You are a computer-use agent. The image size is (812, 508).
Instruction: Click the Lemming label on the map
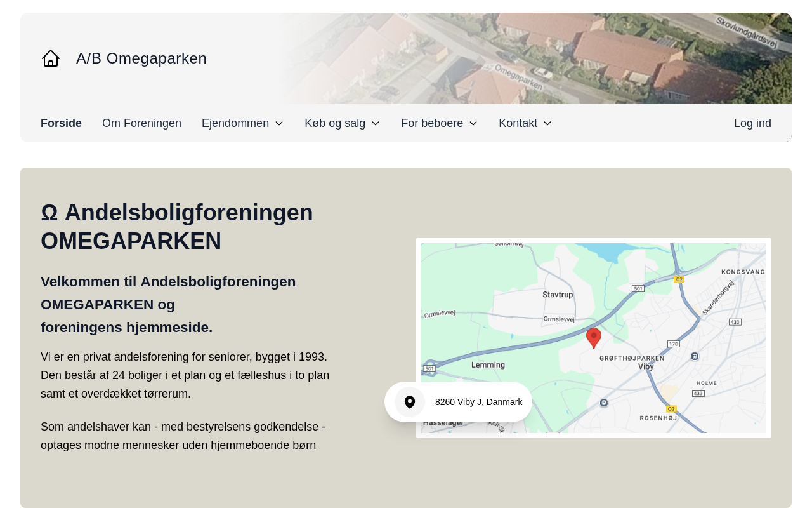coord(488,365)
